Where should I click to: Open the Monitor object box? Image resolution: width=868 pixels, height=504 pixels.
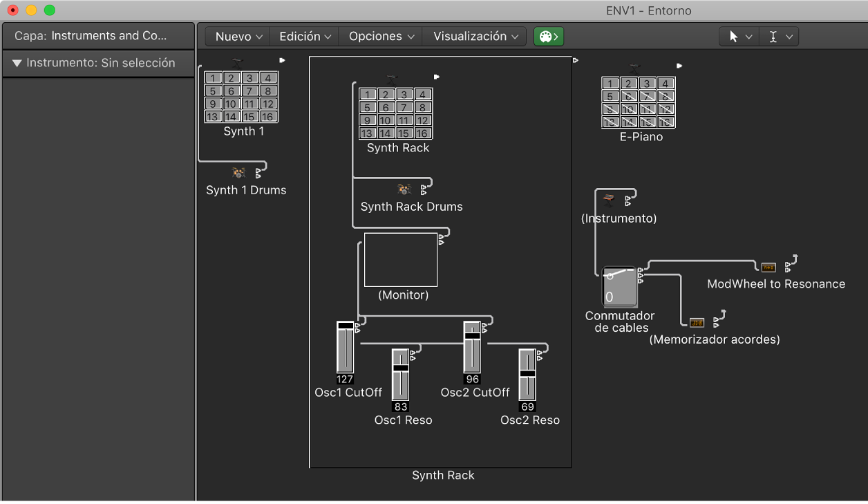point(401,259)
